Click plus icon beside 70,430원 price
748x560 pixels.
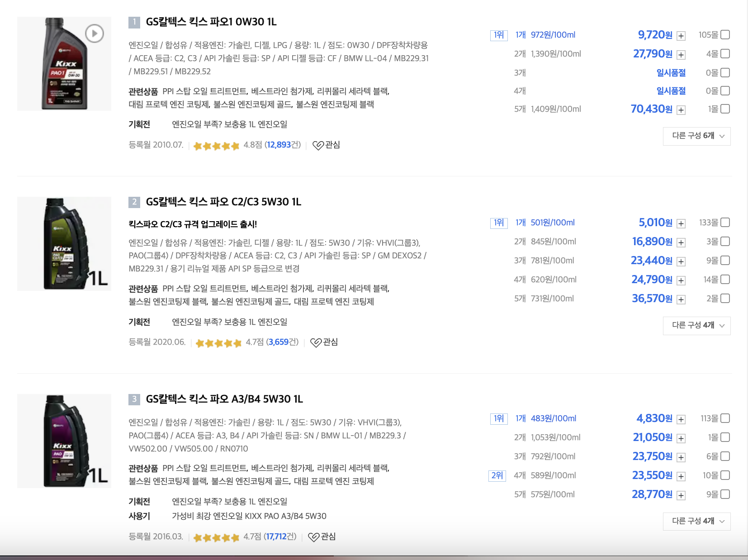[x=681, y=110]
